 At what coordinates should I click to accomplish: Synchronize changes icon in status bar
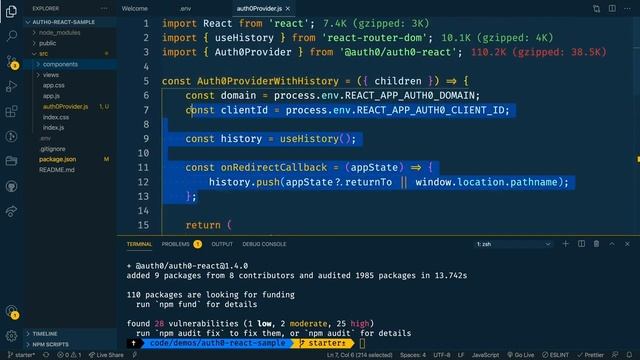(x=46, y=355)
